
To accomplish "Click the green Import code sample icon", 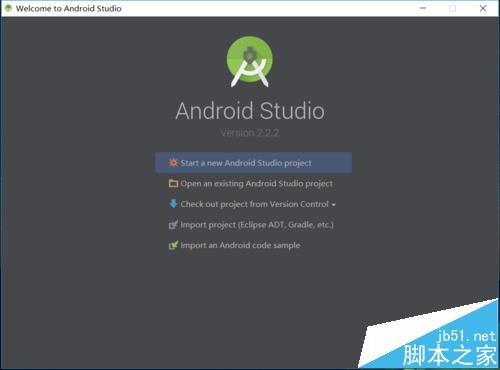I will tap(173, 245).
